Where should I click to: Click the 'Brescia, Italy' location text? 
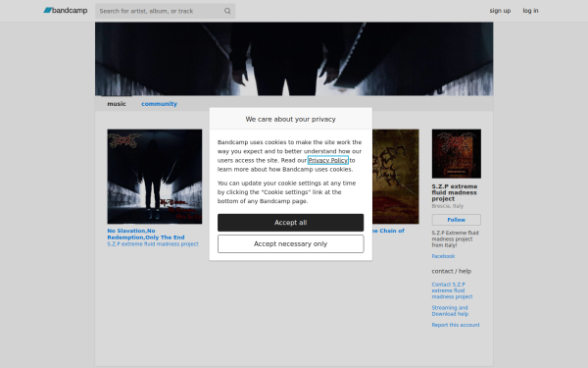(x=448, y=206)
